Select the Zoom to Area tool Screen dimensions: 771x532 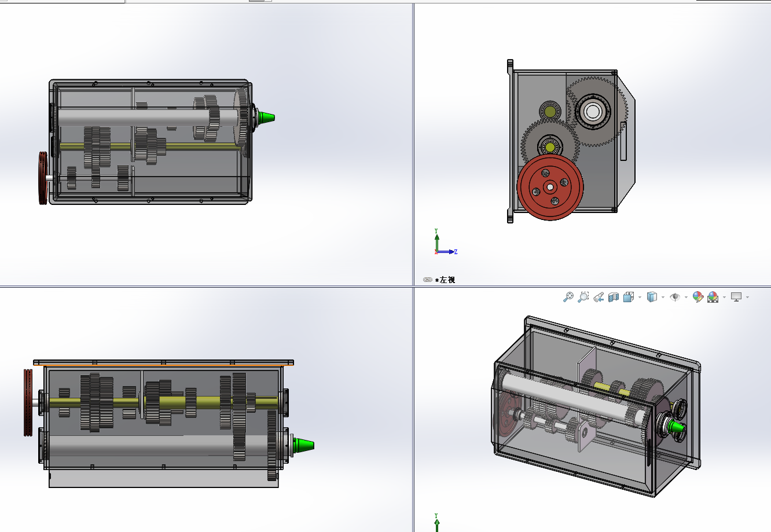(583, 297)
